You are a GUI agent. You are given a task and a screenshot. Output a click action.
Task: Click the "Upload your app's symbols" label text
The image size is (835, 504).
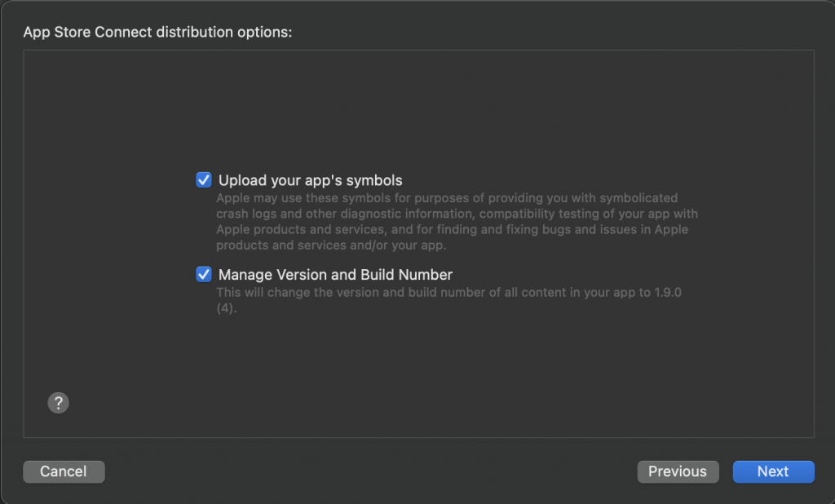point(310,180)
